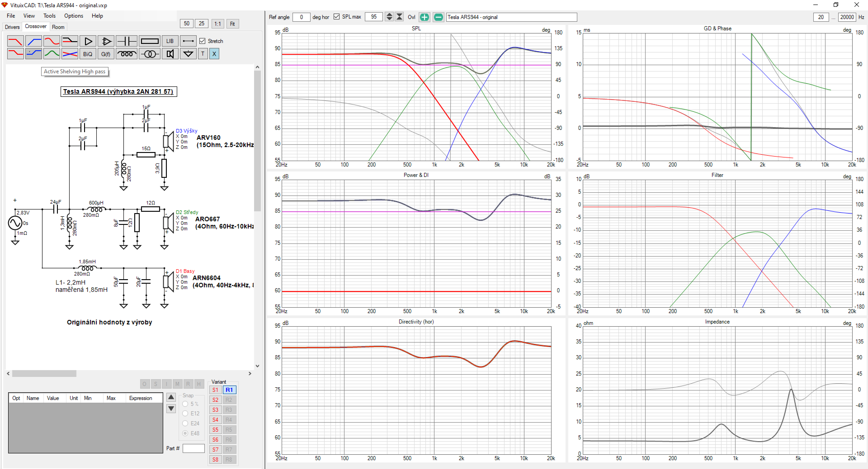Screen dimensions: 868x469
Task: Pick the inductor coil component
Action: point(126,54)
